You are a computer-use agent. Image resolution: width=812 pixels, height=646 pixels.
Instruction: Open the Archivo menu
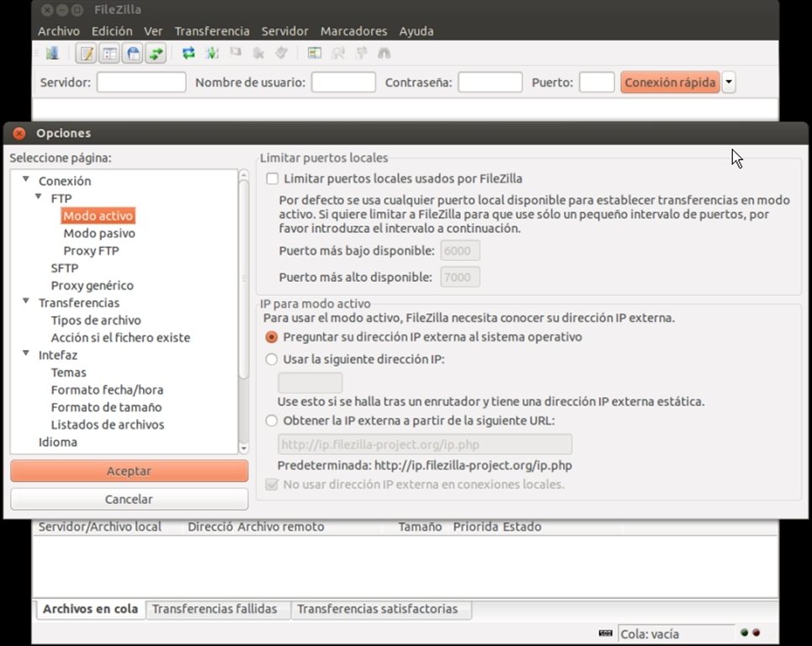tap(59, 31)
